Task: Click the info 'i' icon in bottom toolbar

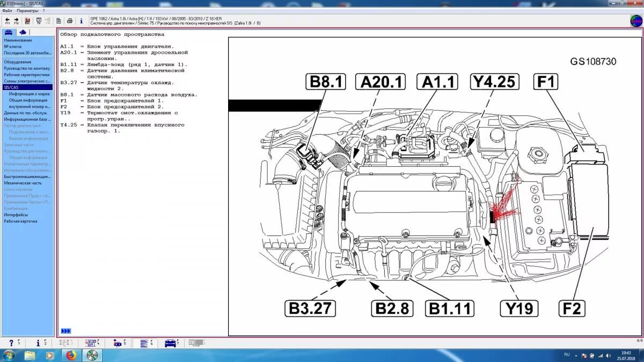Action: pyautogui.click(x=38, y=343)
